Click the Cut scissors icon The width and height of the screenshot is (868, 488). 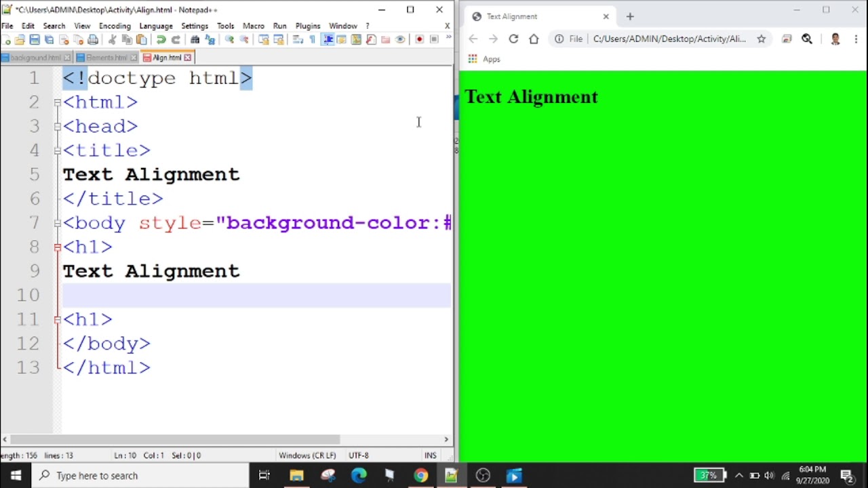pos(112,39)
